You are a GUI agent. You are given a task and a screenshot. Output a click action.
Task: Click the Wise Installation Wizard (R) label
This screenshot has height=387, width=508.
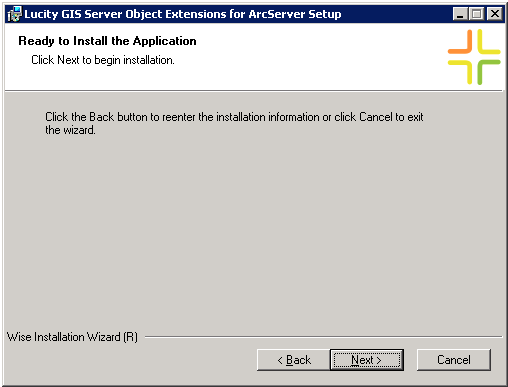click(72, 337)
